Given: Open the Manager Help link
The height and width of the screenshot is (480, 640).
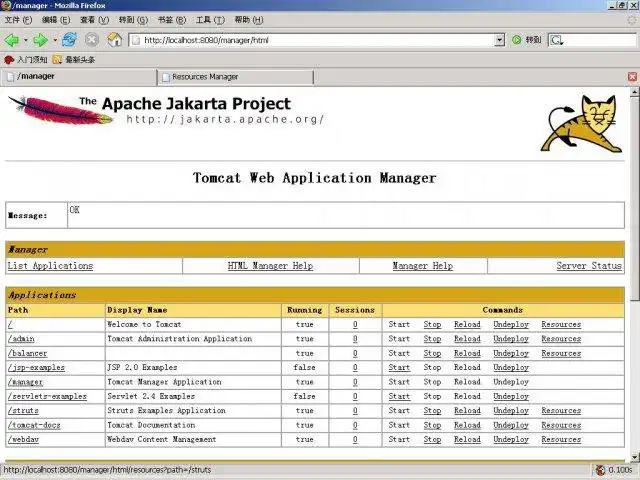Looking at the screenshot, I should point(422,266).
